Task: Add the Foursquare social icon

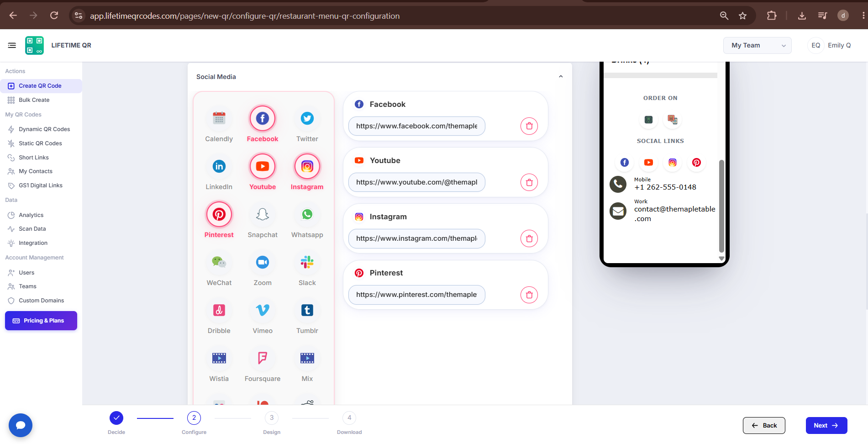Action: point(263,359)
